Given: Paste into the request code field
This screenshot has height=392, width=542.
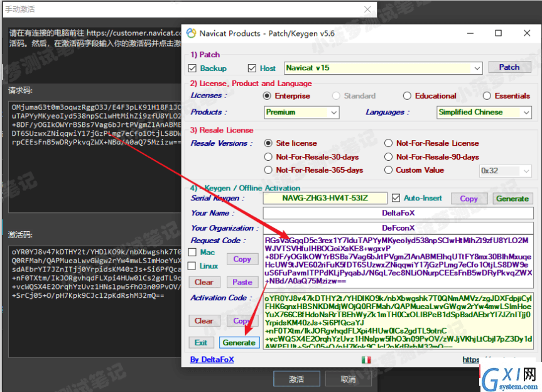Looking at the screenshot, I should click(242, 282).
